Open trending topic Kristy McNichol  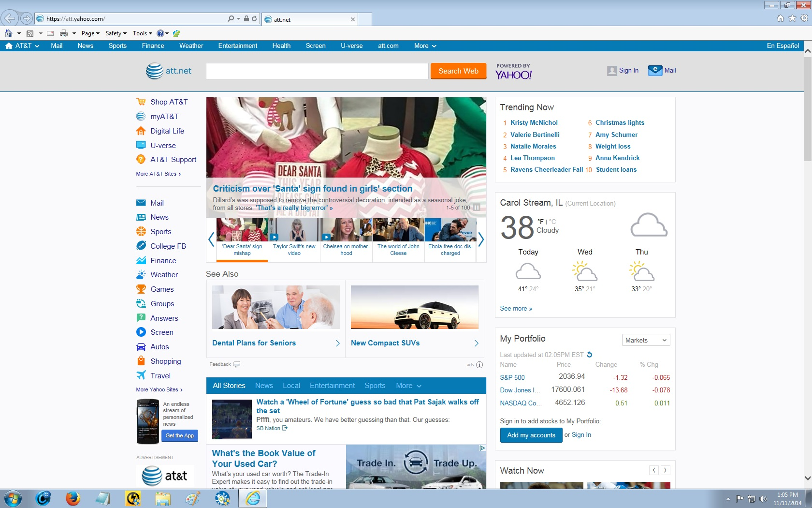click(x=534, y=122)
